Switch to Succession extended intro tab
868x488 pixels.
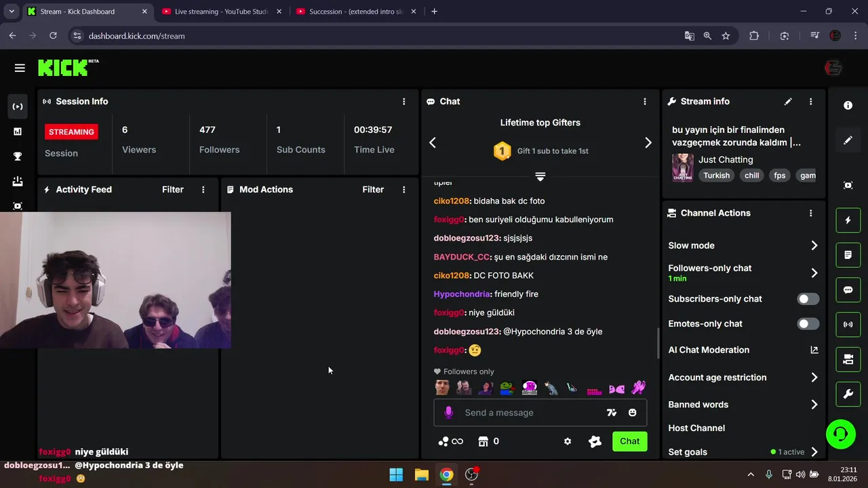point(357,12)
